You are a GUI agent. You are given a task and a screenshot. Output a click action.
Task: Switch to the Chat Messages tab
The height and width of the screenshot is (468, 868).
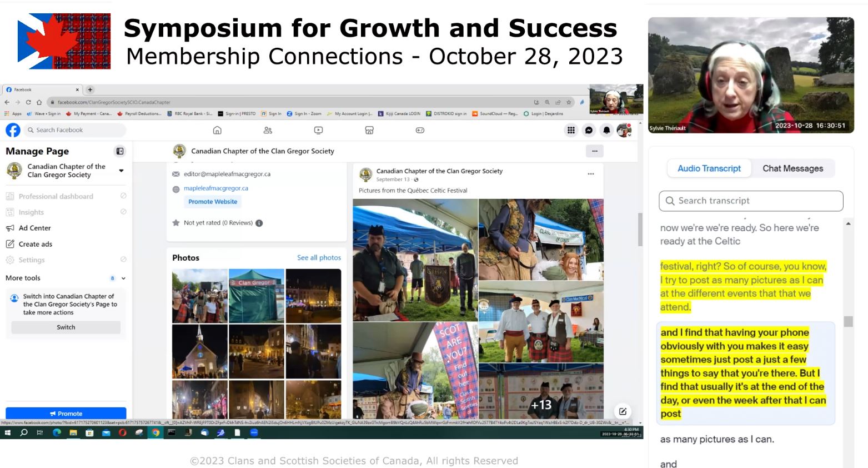[x=792, y=168]
